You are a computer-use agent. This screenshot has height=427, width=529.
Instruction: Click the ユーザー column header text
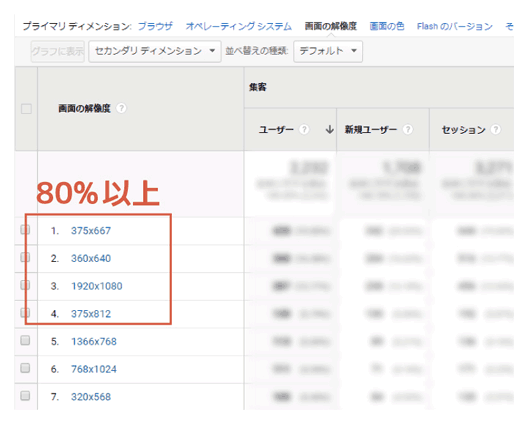pyautogui.click(x=276, y=130)
